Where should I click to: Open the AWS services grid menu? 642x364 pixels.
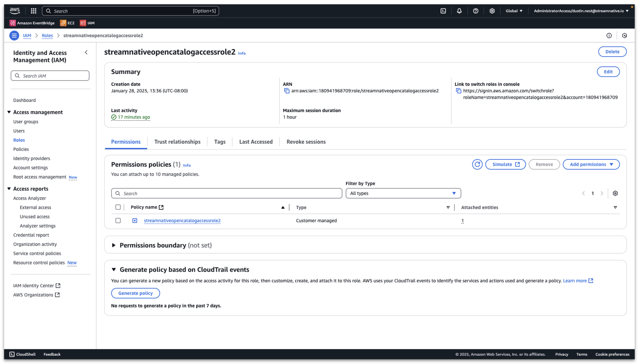coord(33,11)
